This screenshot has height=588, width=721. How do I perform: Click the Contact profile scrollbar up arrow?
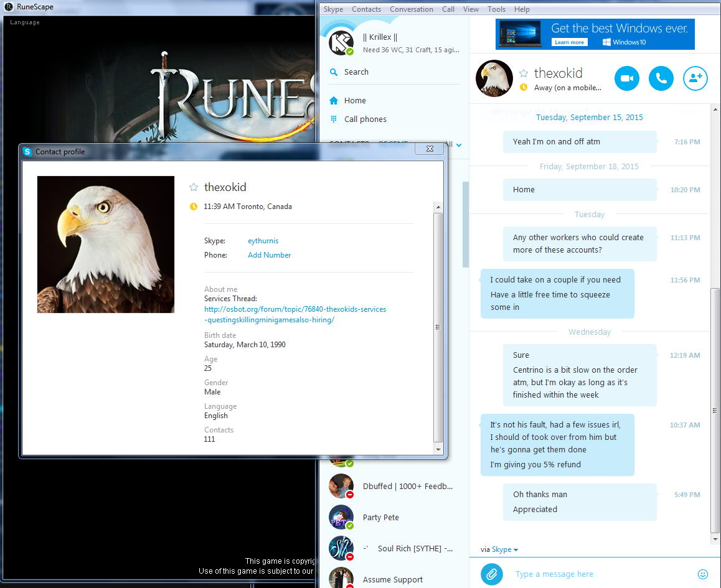tap(438, 207)
